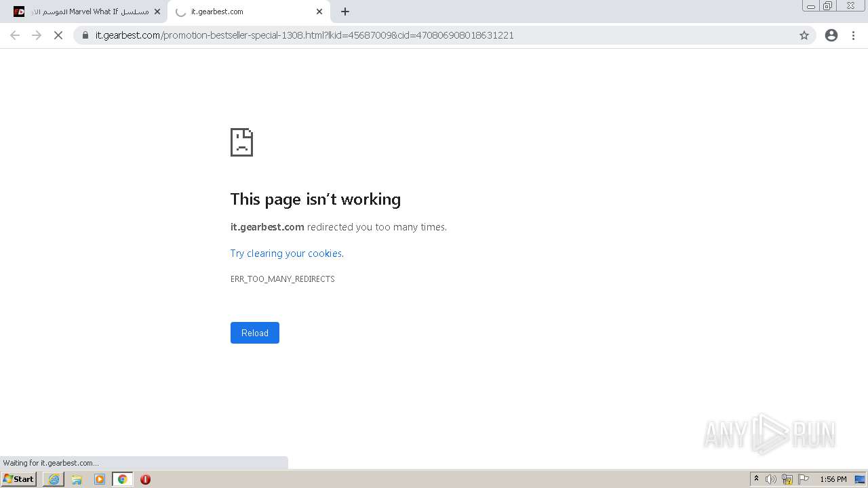Select the ERR_TOO_MANY_REDIRECTS error code text

click(x=283, y=279)
